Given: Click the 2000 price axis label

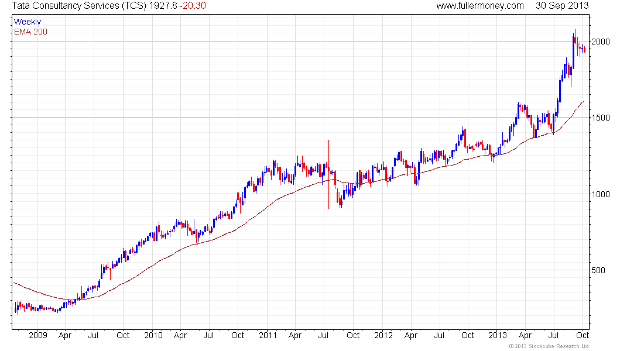Looking at the screenshot, I should coord(601,42).
